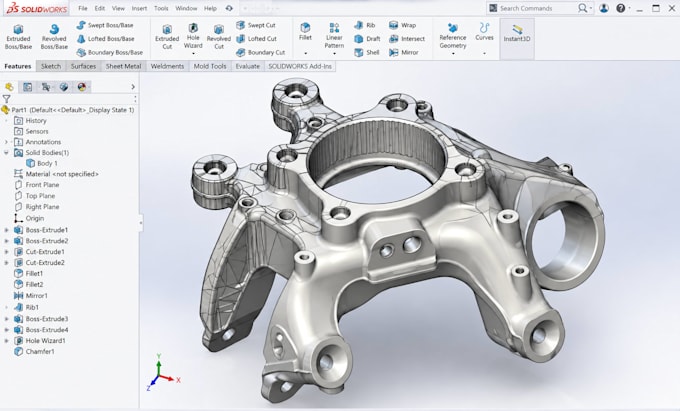Choose Lofted Boss/Base
This screenshot has width=680, height=411.
tap(105, 39)
